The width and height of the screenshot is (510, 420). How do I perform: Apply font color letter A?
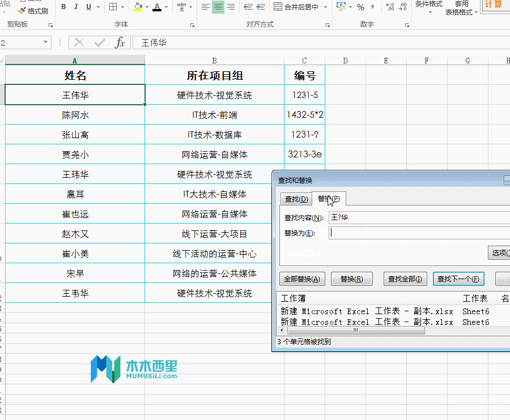click(157, 7)
